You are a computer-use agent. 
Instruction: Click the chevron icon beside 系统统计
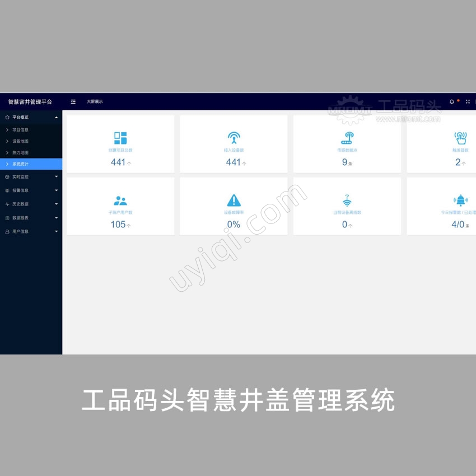coord(7,164)
